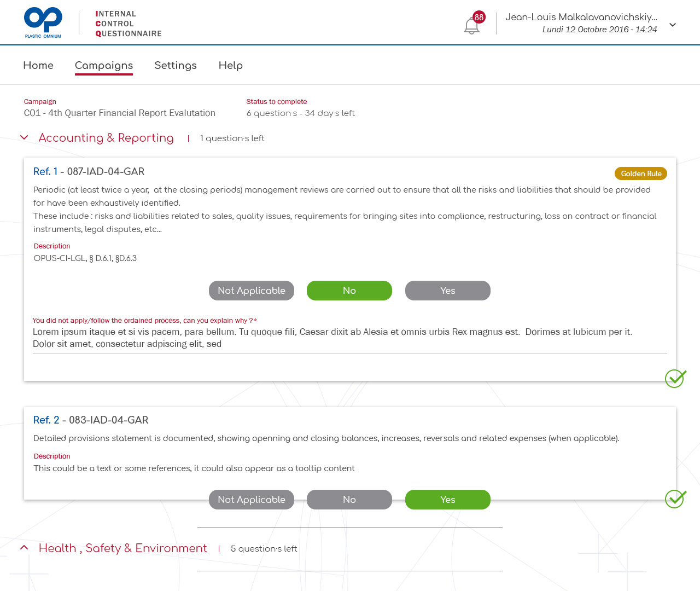Choose Yes for Ref. 2 question
The height and width of the screenshot is (591, 700).
(x=448, y=500)
